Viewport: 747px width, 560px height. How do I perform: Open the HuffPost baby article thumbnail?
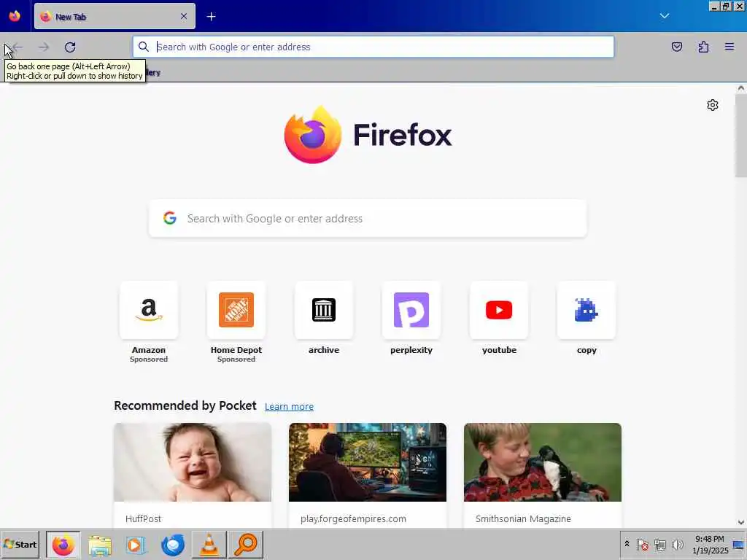pyautogui.click(x=193, y=462)
